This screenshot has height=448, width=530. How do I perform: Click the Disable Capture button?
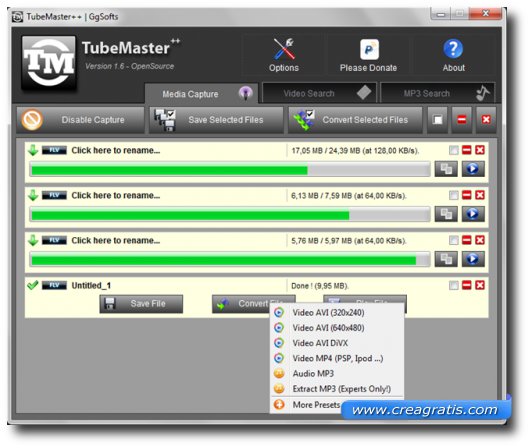click(x=80, y=120)
